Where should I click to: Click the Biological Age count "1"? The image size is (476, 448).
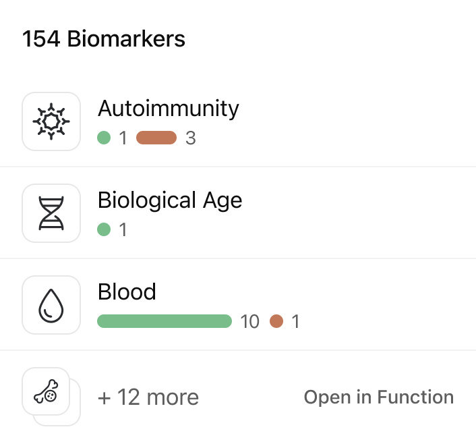pos(123,230)
